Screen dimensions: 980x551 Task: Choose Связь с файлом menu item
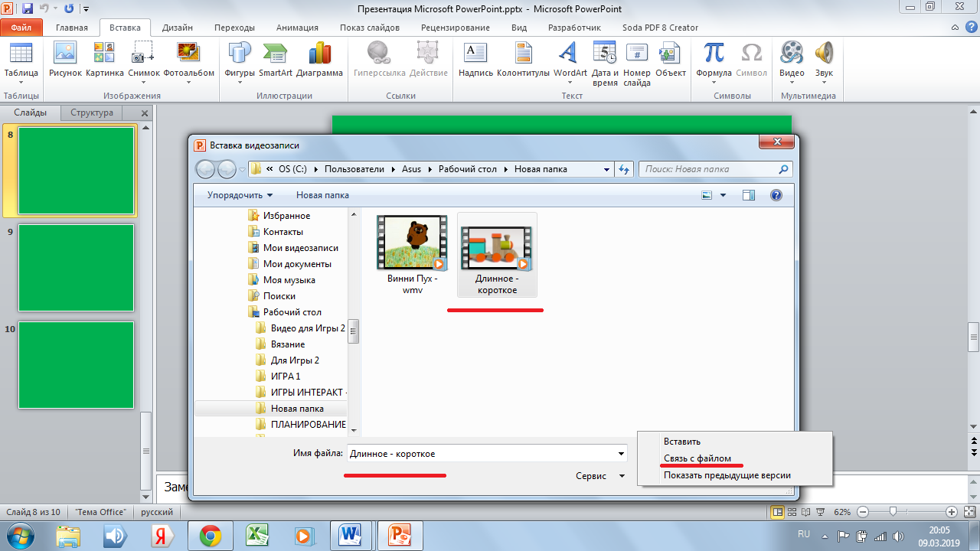click(697, 458)
